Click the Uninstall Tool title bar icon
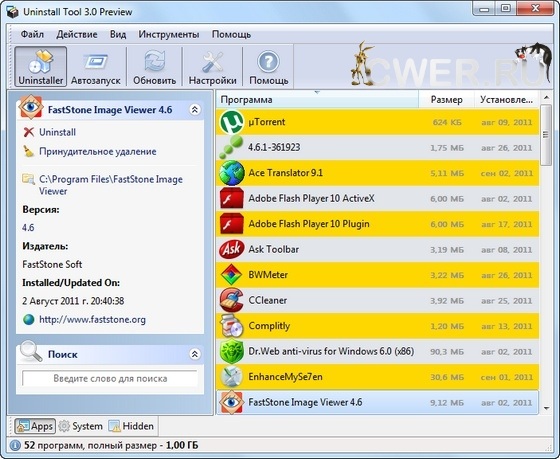This screenshot has height=459, width=560. pos(13,12)
